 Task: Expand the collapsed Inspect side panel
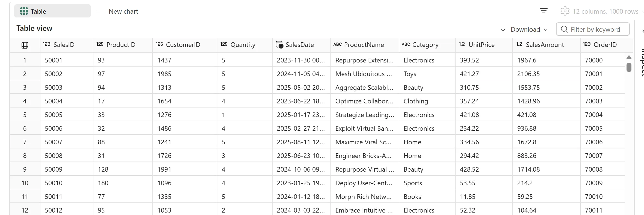pyautogui.click(x=642, y=31)
